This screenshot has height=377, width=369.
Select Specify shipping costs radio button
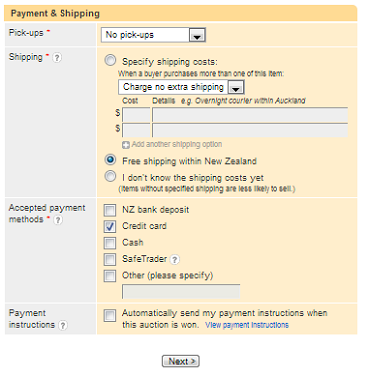click(x=110, y=61)
